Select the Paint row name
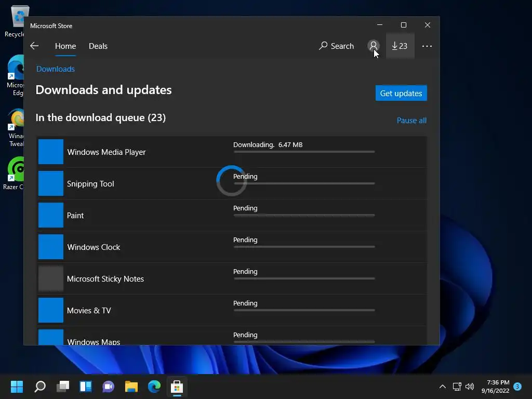The height and width of the screenshot is (399, 532). tap(75, 216)
